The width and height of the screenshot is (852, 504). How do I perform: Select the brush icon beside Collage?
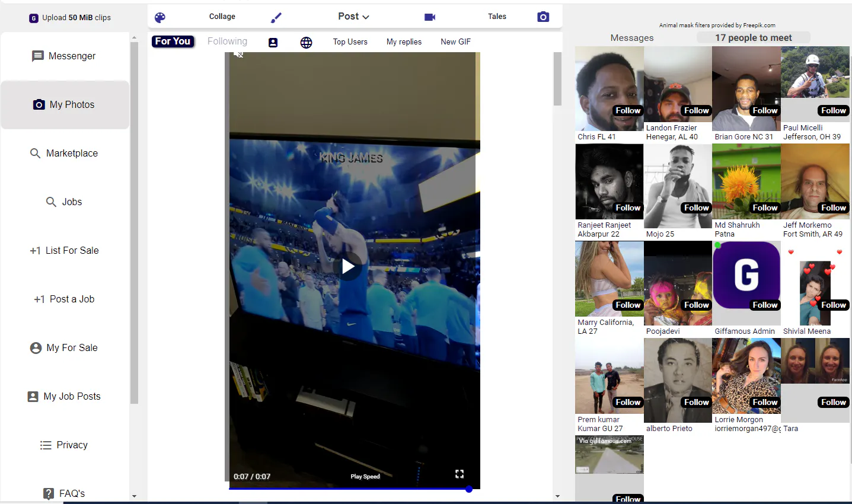(x=276, y=18)
